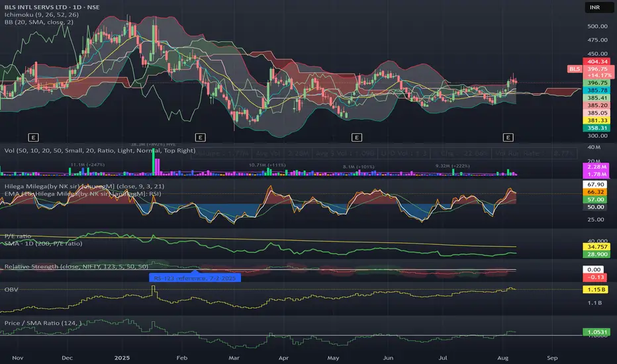617x364 pixels.
Task: Click the 11.1M (+247%) volume annotation
Action: tap(87, 165)
